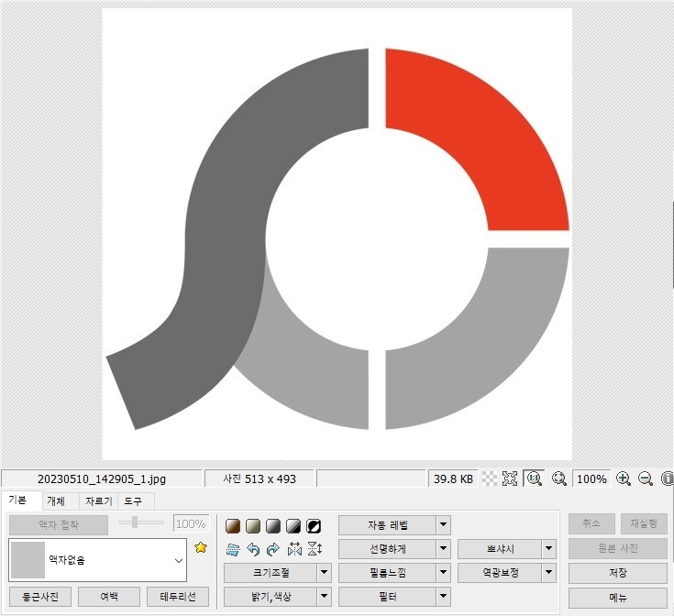The height and width of the screenshot is (616, 674).
Task: Click the 테두리선 button
Action: [x=178, y=597]
